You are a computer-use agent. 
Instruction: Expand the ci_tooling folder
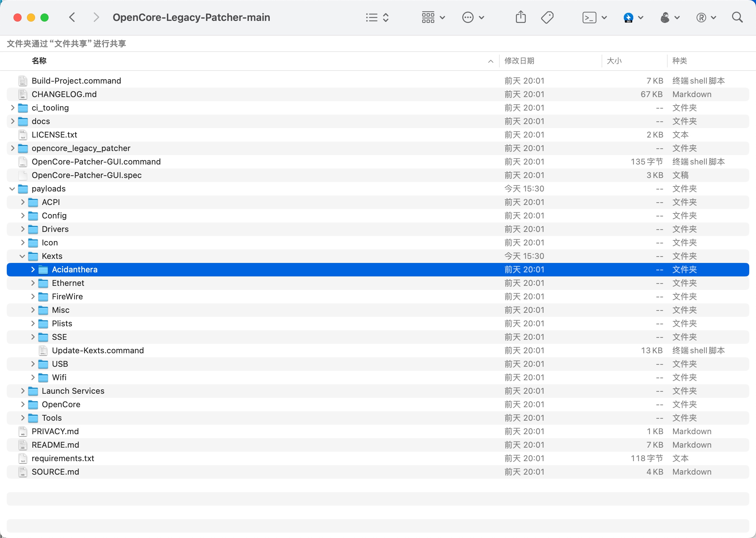pos(12,108)
